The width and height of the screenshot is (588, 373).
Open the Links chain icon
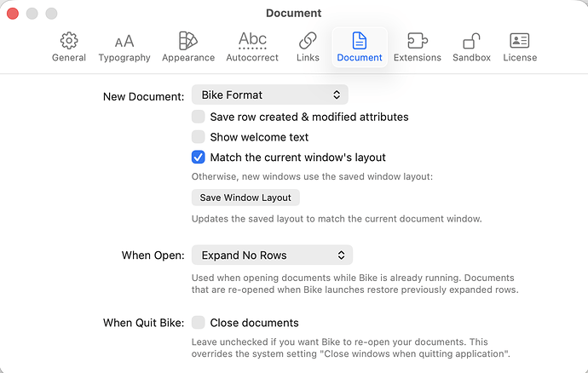click(x=308, y=41)
